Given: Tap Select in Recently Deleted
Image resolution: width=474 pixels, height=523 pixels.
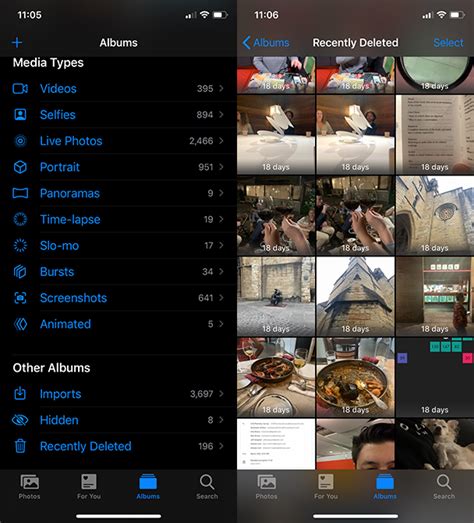Looking at the screenshot, I should point(448,43).
